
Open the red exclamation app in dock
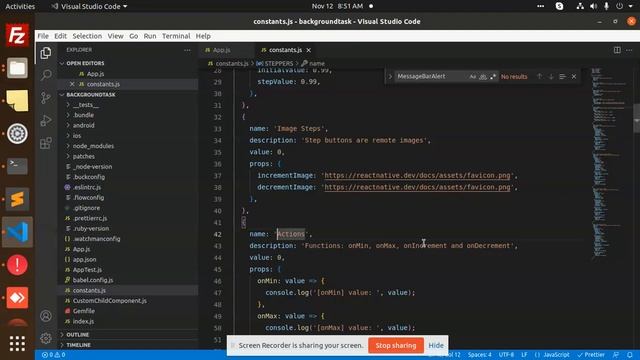(17, 265)
